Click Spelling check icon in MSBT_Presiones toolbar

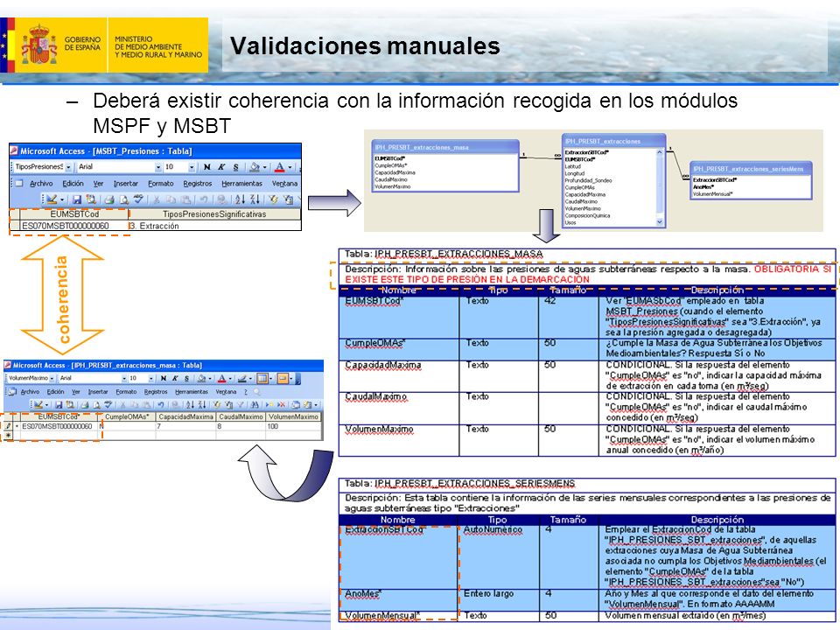[138, 199]
